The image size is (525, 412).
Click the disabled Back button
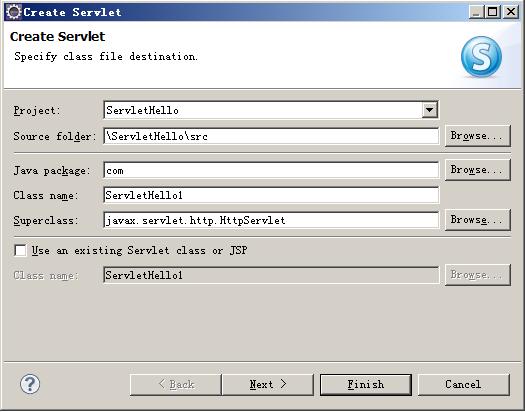point(176,385)
